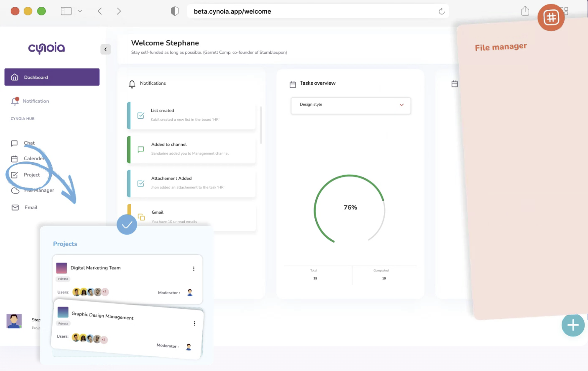
Task: Collapse the sidebar with chevron button
Action: [x=105, y=49]
